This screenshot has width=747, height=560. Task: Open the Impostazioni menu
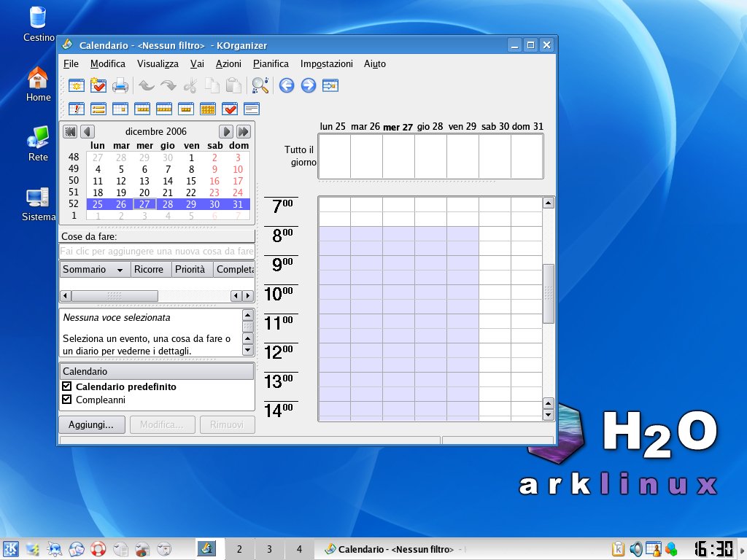pyautogui.click(x=326, y=64)
